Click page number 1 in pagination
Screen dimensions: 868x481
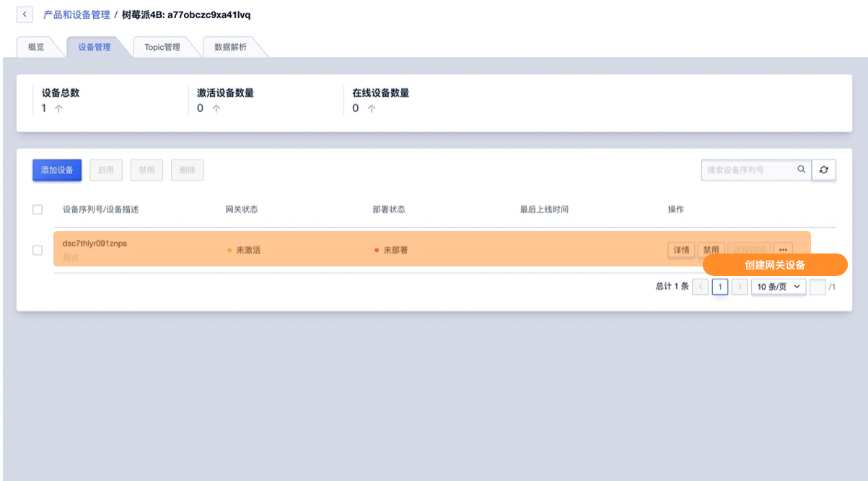(x=719, y=287)
